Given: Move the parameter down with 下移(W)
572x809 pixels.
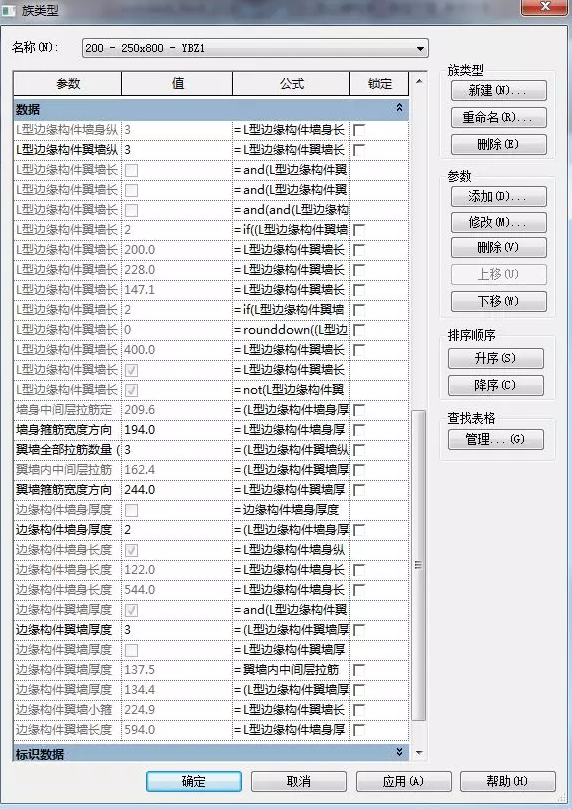Looking at the screenshot, I should [498, 301].
